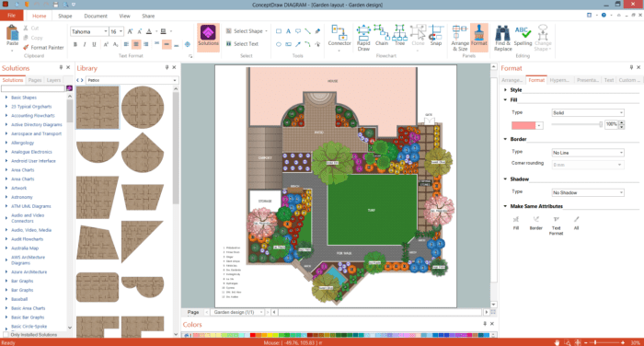Click the Garden design page tab
The height and width of the screenshot is (346, 644).
pos(236,312)
